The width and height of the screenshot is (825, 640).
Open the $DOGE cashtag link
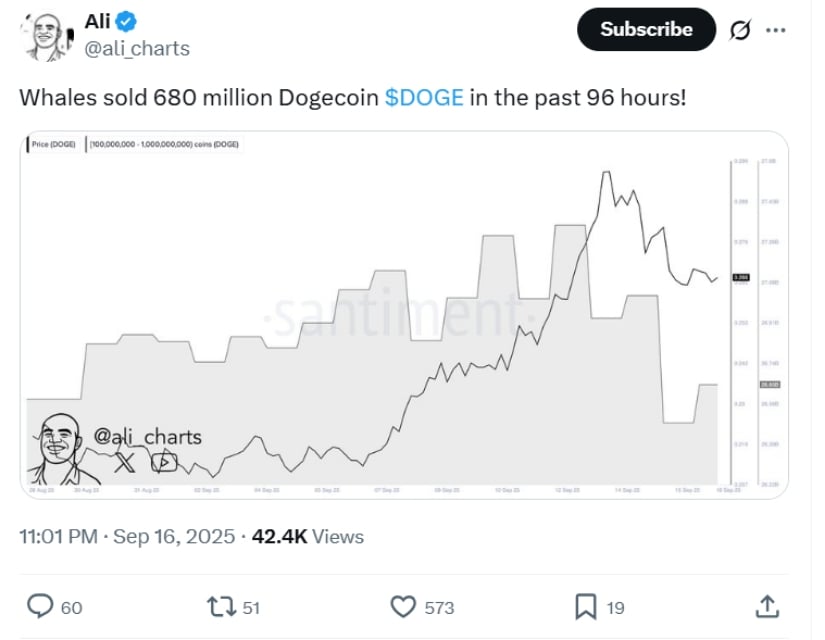(424, 100)
